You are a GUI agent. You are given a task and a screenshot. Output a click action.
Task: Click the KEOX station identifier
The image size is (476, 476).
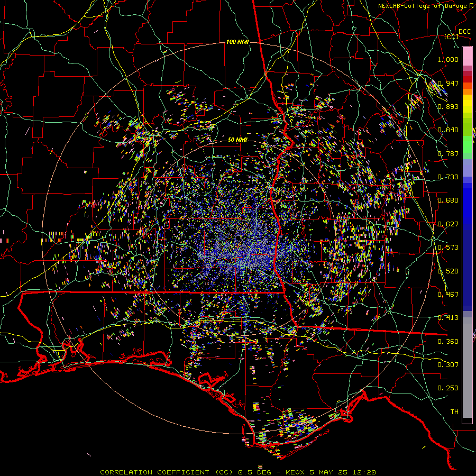[295, 472]
